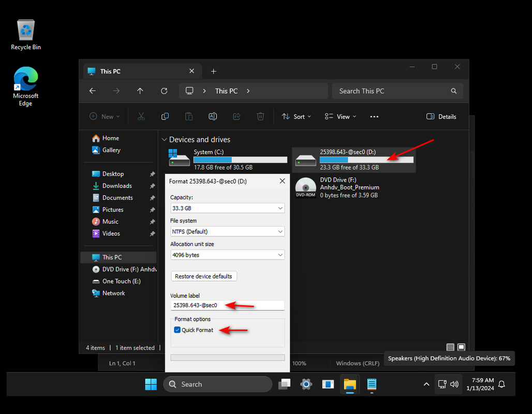The image size is (532, 414).
Task: Open File Explorer from the taskbar
Action: 350,384
